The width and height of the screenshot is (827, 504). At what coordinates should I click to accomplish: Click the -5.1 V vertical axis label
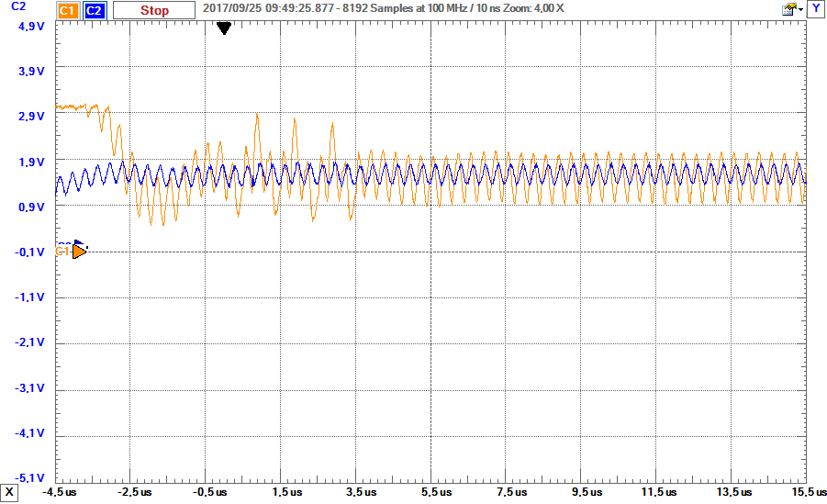(x=29, y=478)
